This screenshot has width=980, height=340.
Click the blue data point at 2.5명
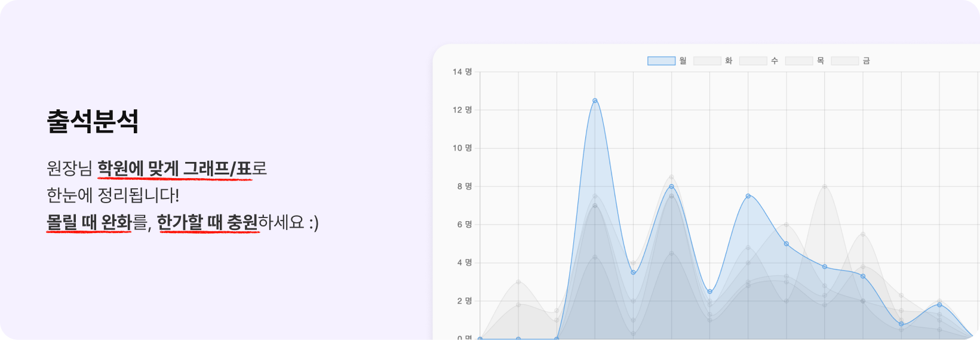[710, 292]
